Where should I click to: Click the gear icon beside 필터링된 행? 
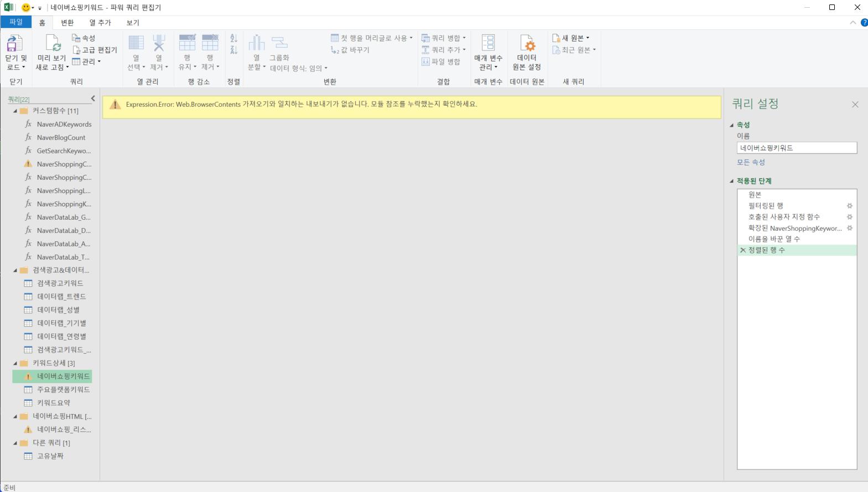850,206
